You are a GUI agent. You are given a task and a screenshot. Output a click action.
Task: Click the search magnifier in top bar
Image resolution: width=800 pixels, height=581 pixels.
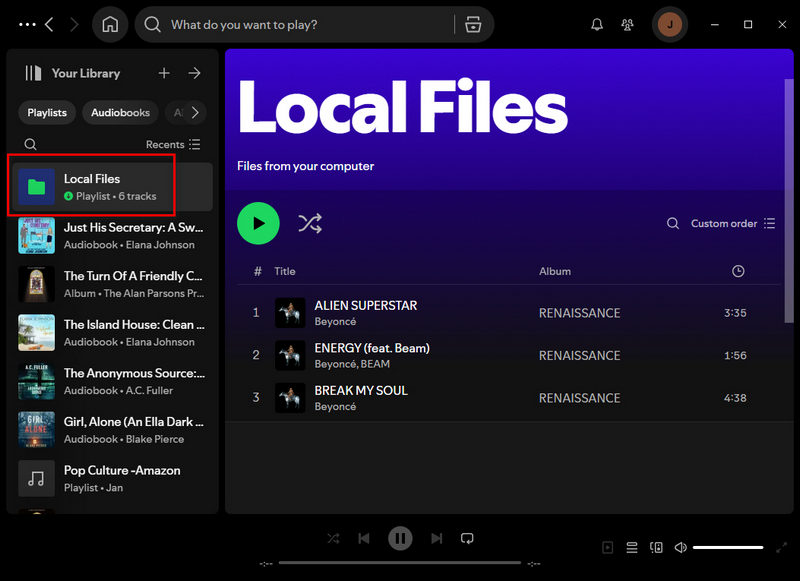152,24
